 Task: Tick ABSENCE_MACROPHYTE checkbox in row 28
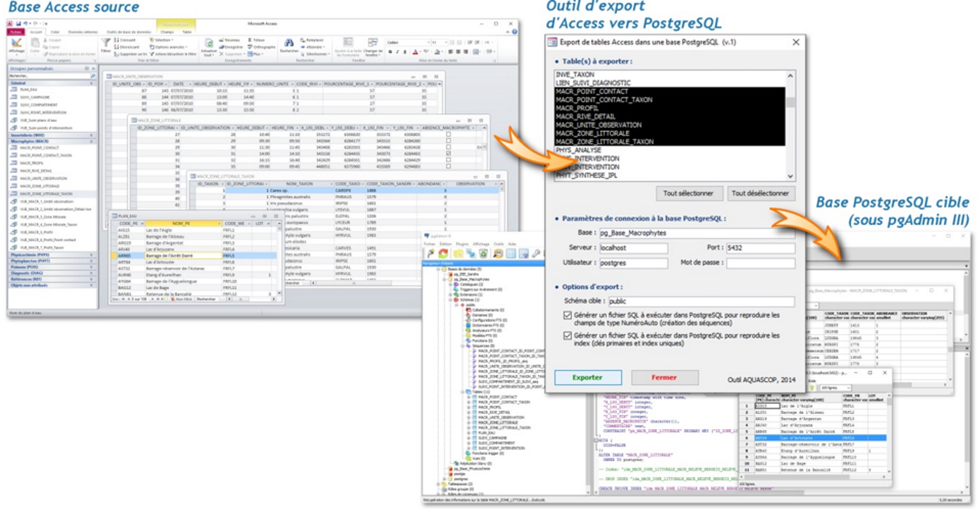pyautogui.click(x=448, y=141)
